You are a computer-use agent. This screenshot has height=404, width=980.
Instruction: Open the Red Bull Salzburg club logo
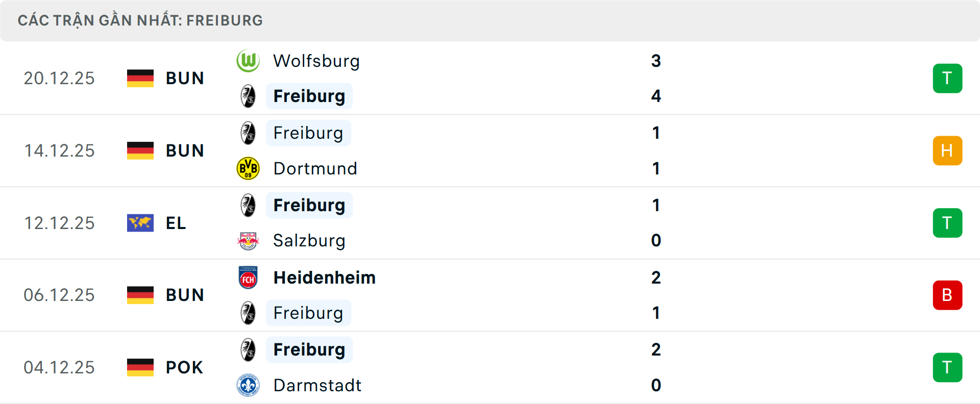(x=249, y=240)
